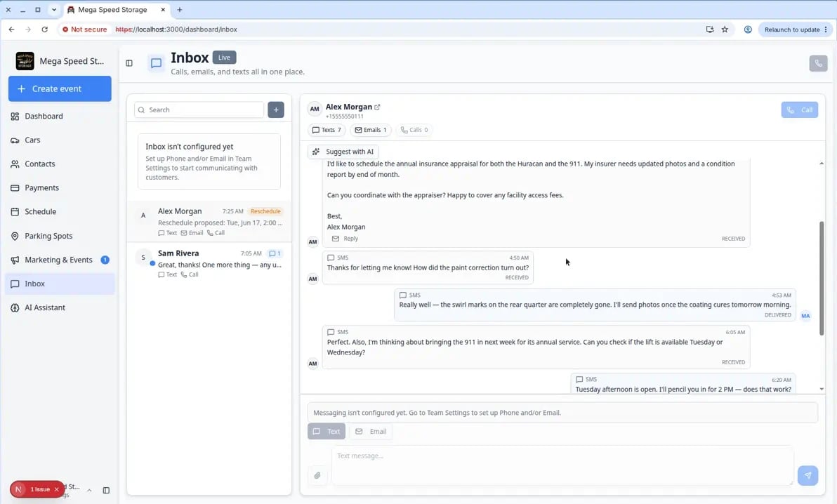Expand the team menu chevron at bottom left
Screen dimensions: 837x504
89,490
